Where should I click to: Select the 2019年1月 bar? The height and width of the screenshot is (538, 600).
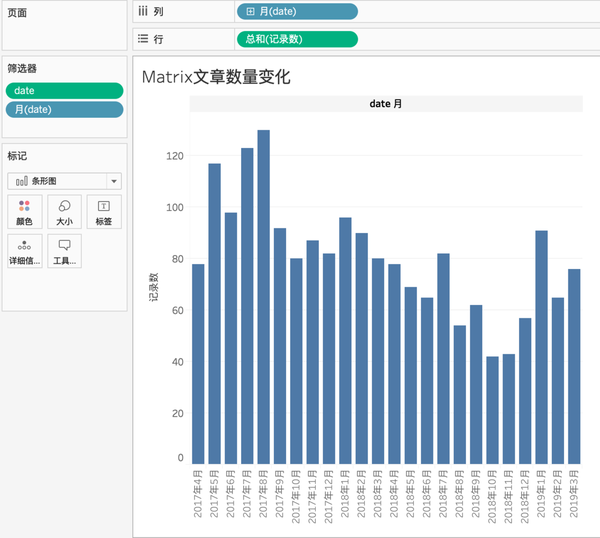point(541,347)
